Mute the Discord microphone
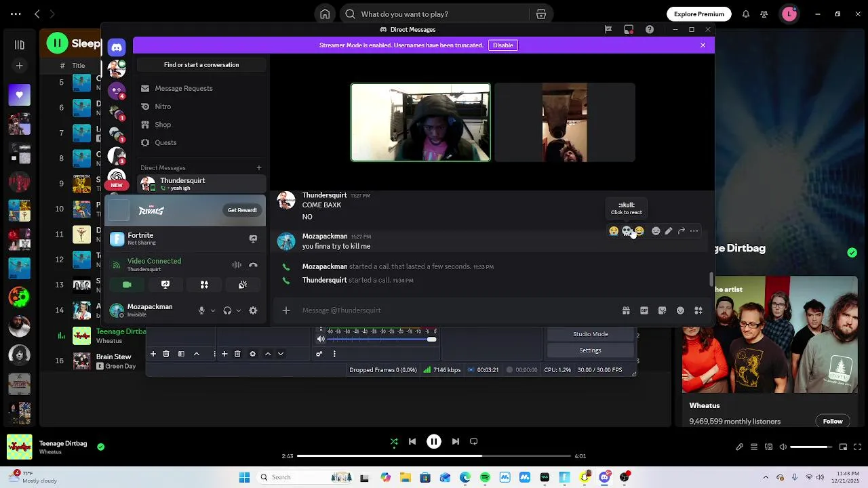The image size is (868, 488). [201, 310]
